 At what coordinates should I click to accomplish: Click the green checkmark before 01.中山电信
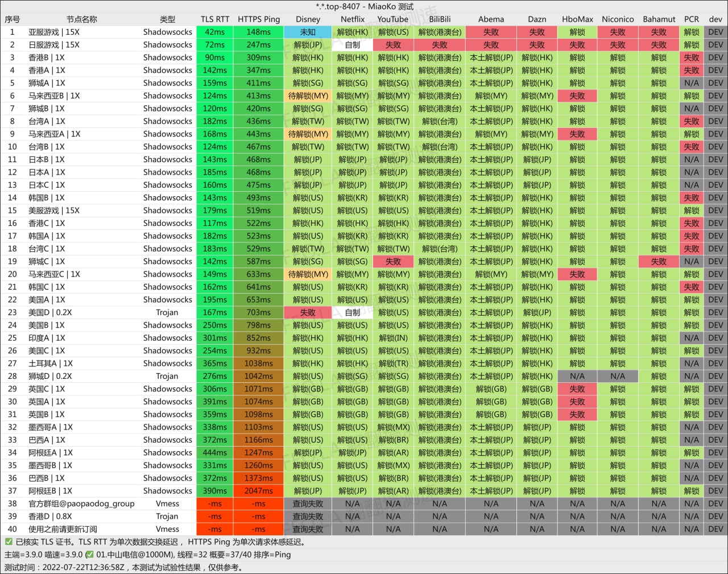[x=89, y=555]
